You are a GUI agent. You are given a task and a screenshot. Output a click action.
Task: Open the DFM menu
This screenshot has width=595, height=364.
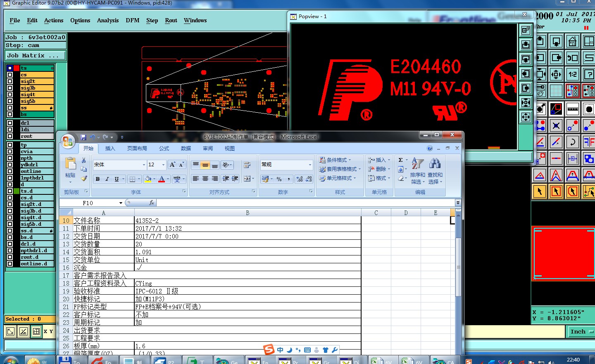(x=133, y=20)
